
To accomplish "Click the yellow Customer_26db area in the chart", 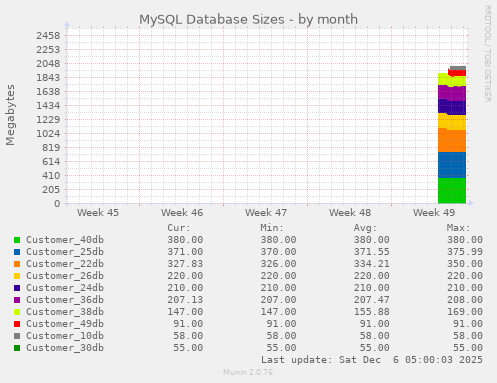I will click(452, 122).
